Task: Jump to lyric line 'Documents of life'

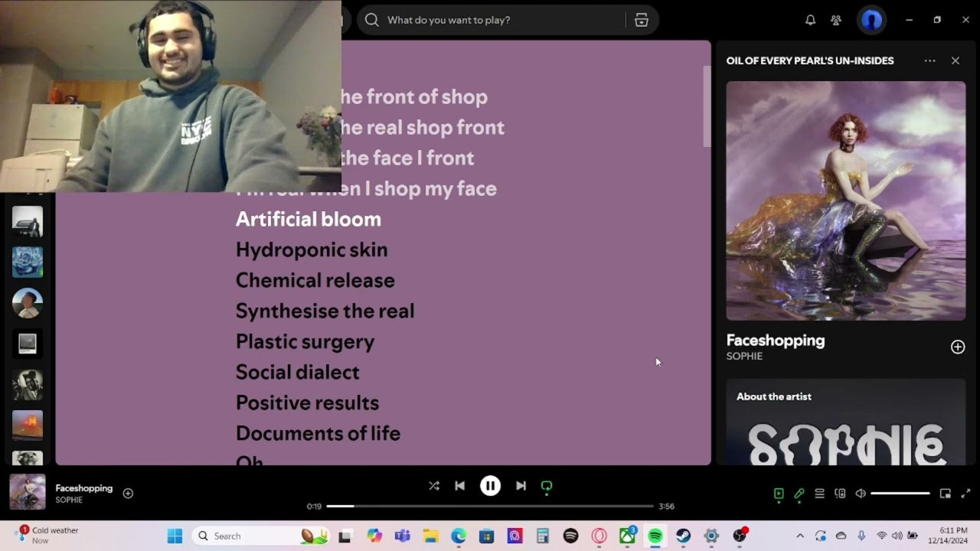Action: tap(318, 433)
